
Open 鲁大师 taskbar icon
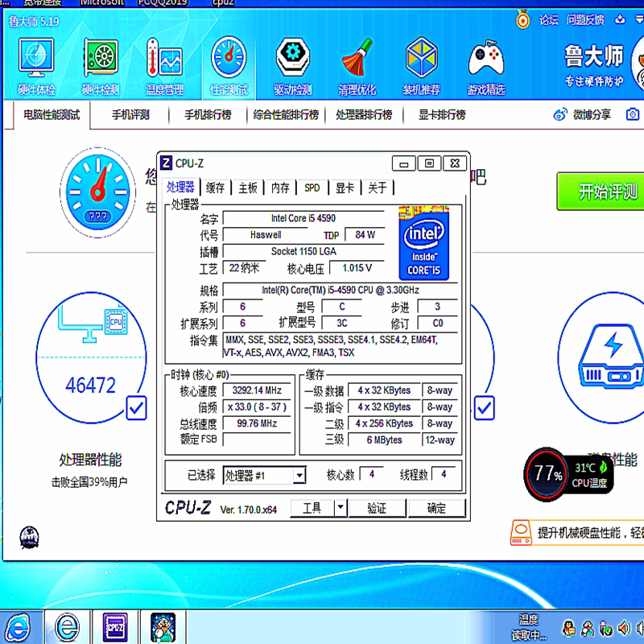pyautogui.click(x=163, y=627)
